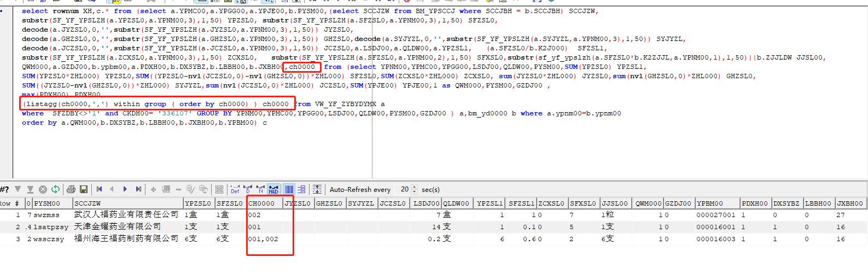Click the SFZSL1 column header
The height and width of the screenshot is (274, 868).
[x=521, y=203]
